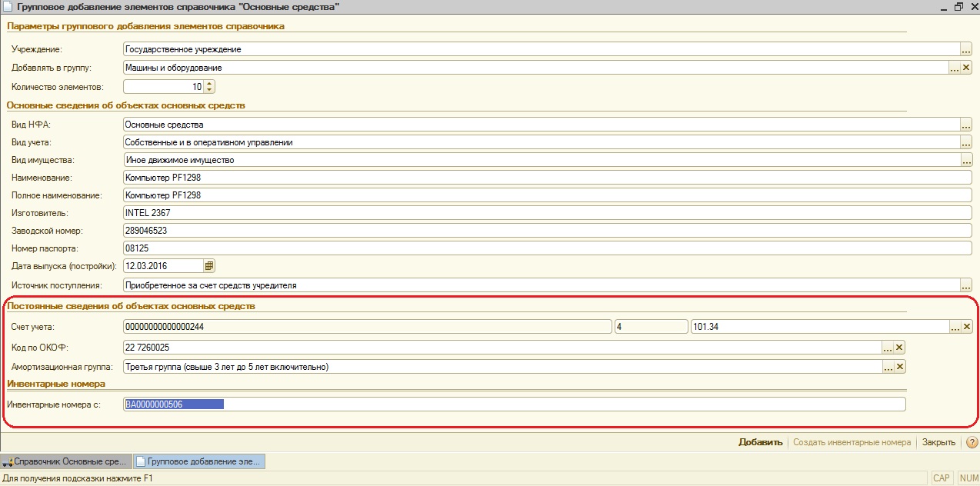Open selection for Амортизационная группа

(x=887, y=367)
